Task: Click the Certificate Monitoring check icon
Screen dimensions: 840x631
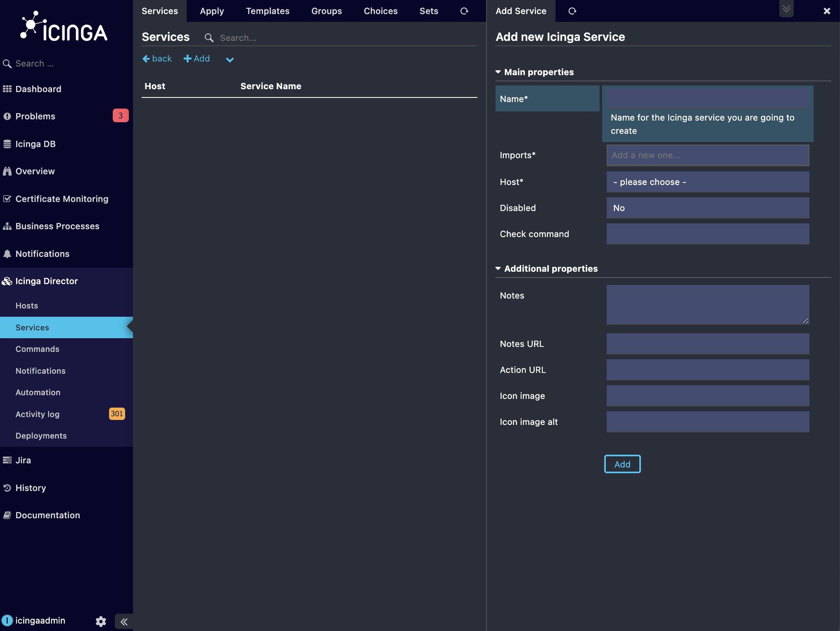Action: 7,199
